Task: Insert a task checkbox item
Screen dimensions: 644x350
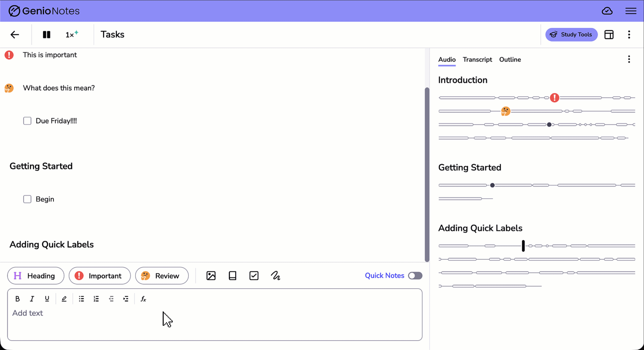Action: coord(254,276)
